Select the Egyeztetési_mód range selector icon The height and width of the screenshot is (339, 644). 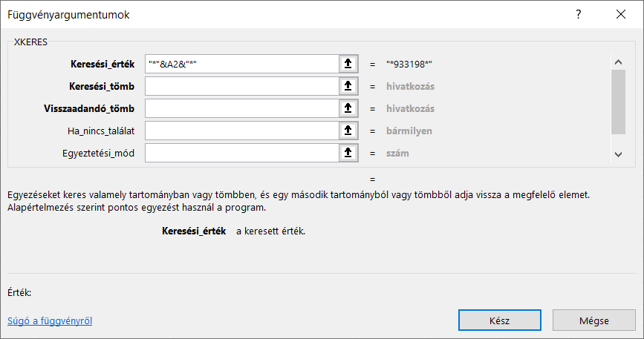click(347, 153)
